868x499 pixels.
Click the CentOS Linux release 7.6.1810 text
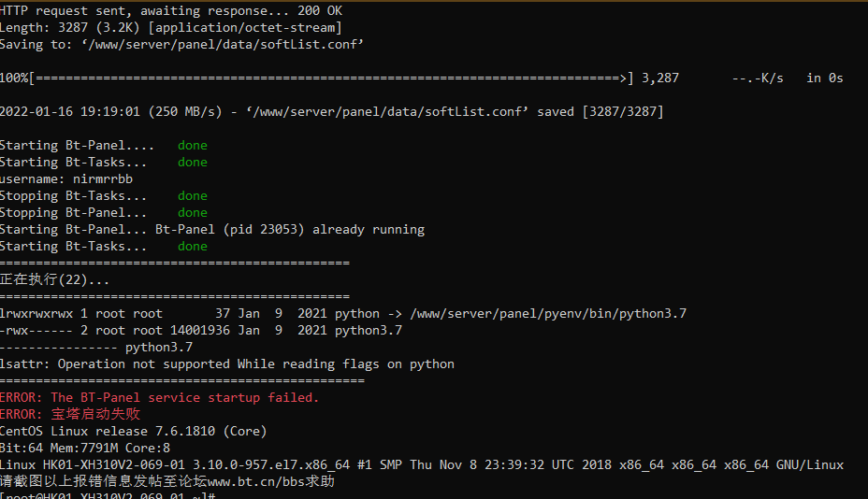pyautogui.click(x=134, y=431)
